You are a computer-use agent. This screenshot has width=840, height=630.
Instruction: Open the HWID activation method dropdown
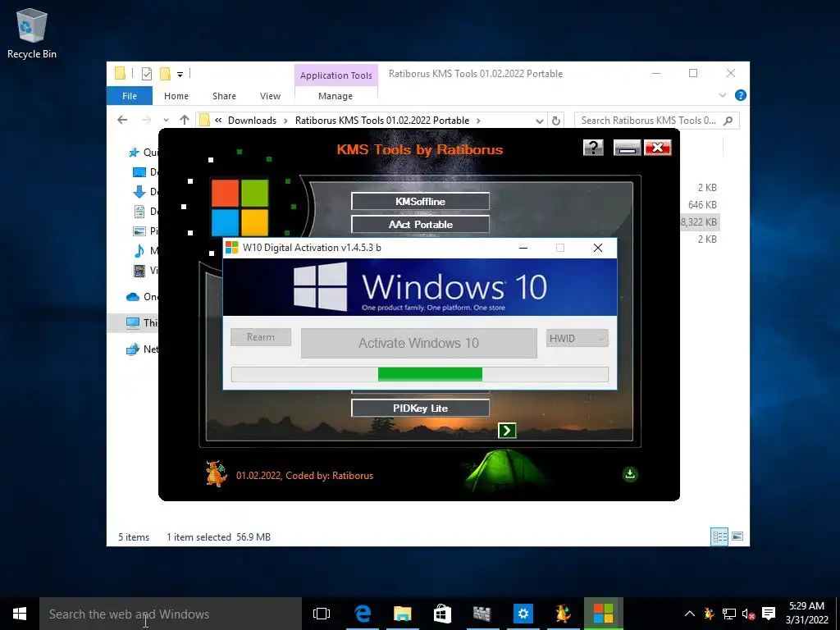coord(577,338)
